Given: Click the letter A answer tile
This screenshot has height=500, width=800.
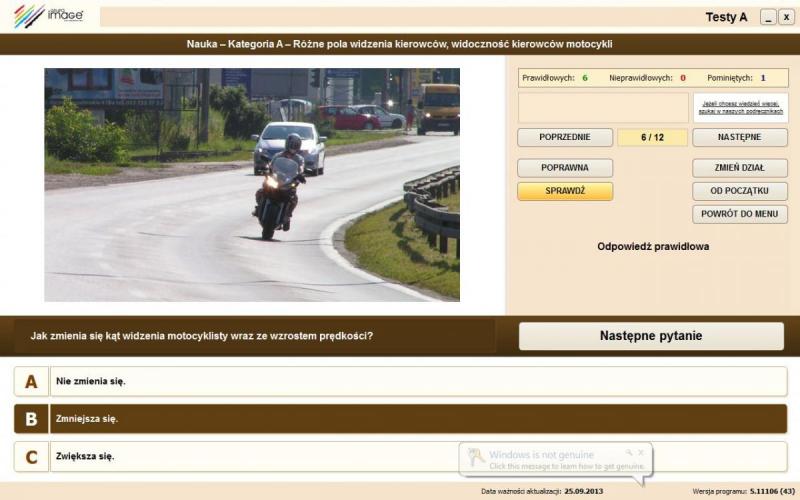Looking at the screenshot, I should [x=31, y=381].
